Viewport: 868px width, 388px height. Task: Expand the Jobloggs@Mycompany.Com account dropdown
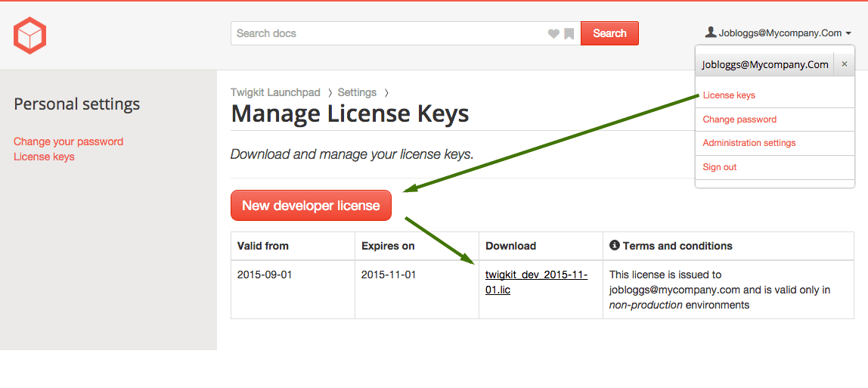click(x=778, y=33)
